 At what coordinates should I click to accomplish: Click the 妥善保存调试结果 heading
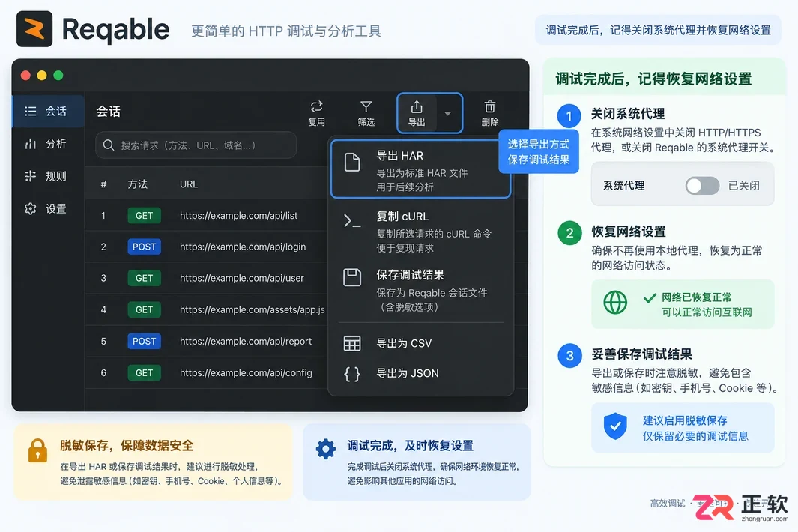(641, 354)
